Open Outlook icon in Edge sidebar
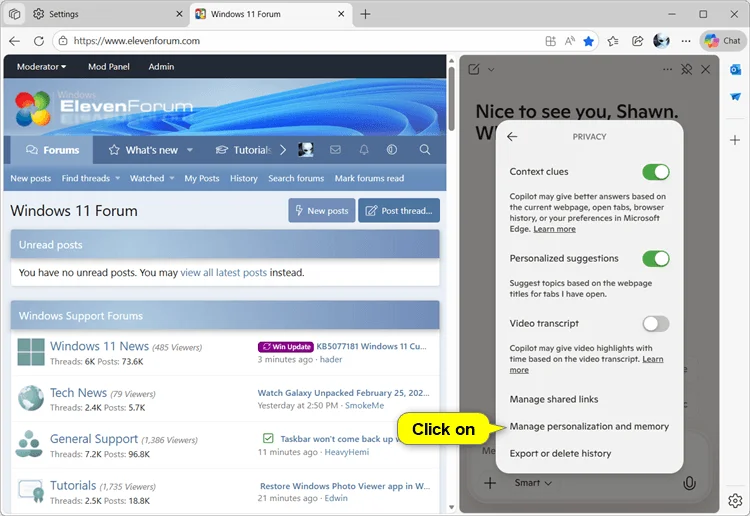Image resolution: width=750 pixels, height=516 pixels. [x=735, y=70]
